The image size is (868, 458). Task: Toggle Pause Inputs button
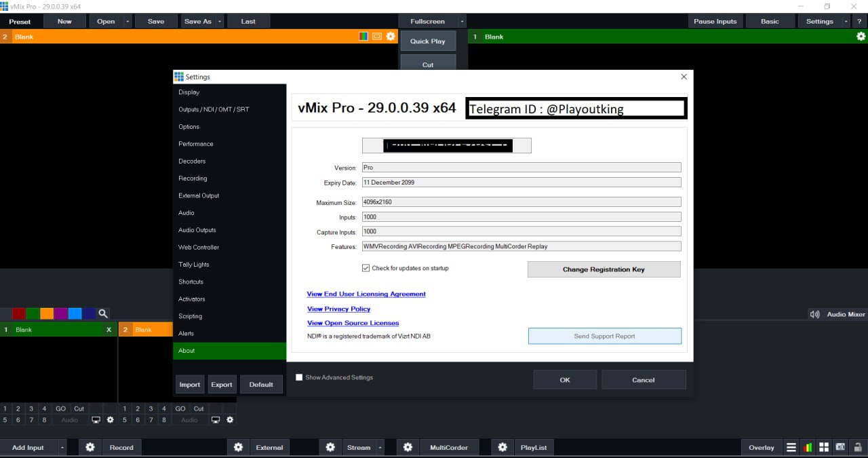(x=715, y=21)
